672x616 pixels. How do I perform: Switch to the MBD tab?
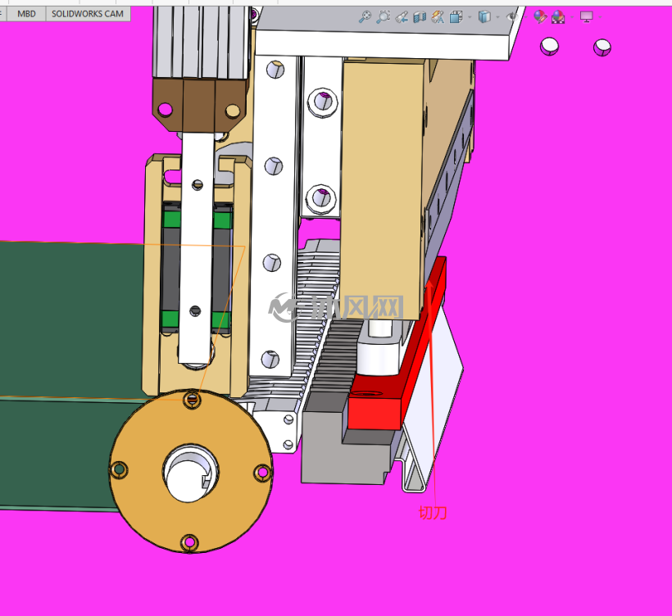(x=26, y=14)
